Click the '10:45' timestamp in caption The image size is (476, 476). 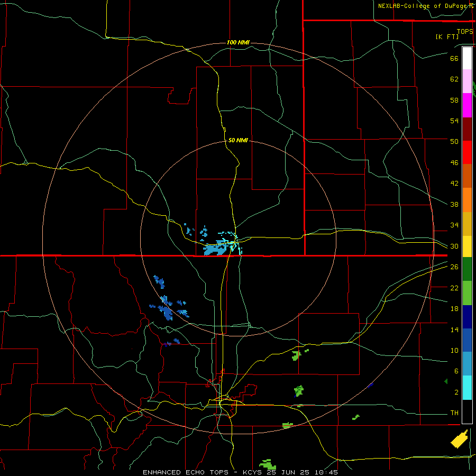tap(326, 472)
